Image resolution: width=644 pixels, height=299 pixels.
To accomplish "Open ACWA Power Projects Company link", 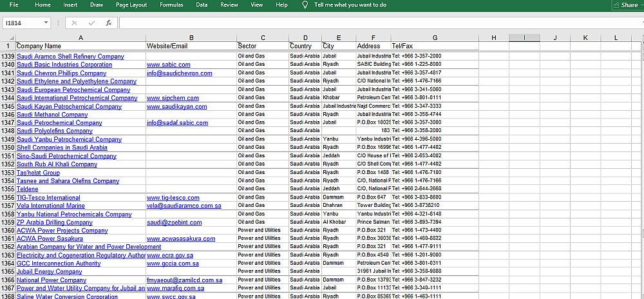I will pyautogui.click(x=62, y=231).
